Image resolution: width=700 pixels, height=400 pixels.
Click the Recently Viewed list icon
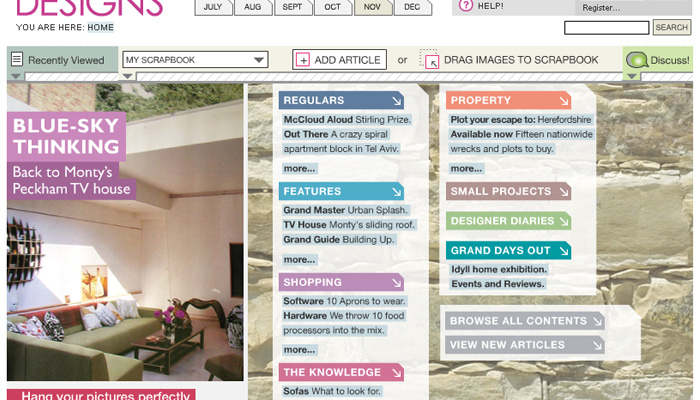[x=17, y=59]
